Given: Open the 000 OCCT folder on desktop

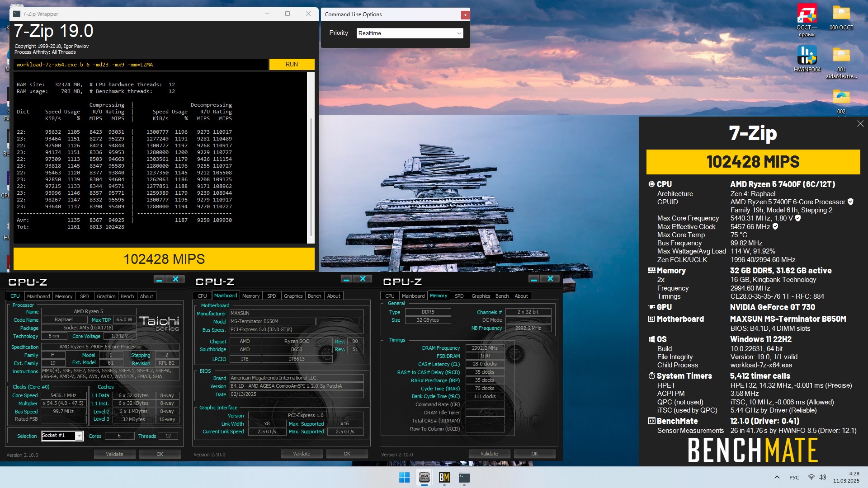Looking at the screenshot, I should coord(841,17).
